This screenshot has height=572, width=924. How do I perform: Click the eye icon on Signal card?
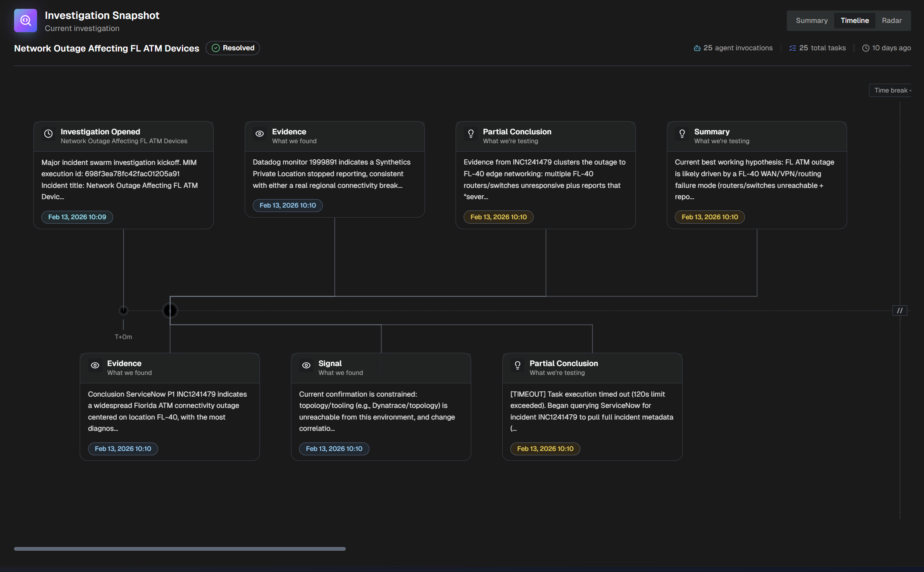[306, 366]
